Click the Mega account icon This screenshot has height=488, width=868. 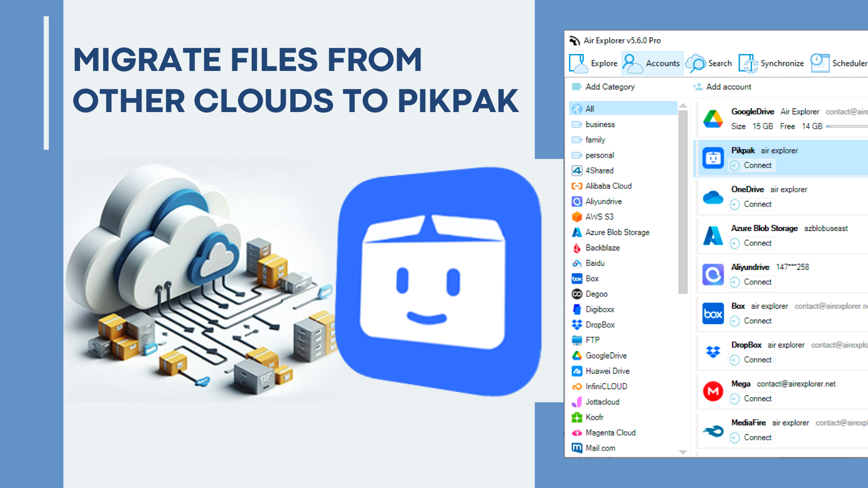(x=713, y=391)
